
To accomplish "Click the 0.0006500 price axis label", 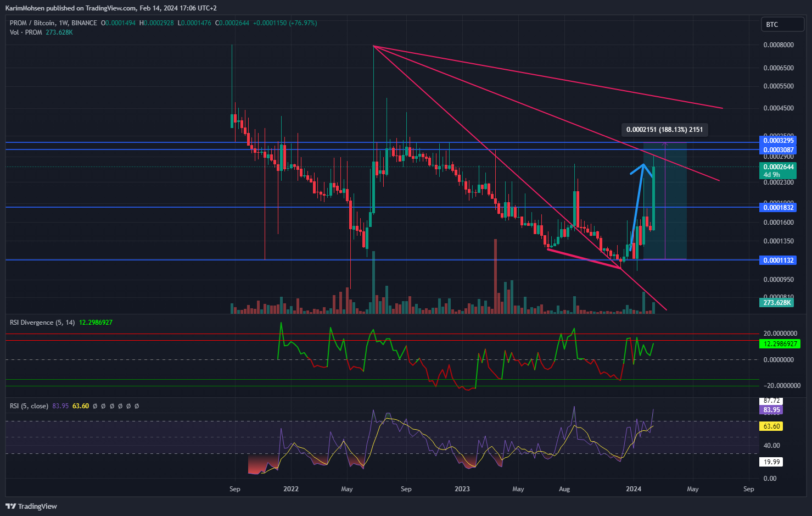I will coord(779,68).
